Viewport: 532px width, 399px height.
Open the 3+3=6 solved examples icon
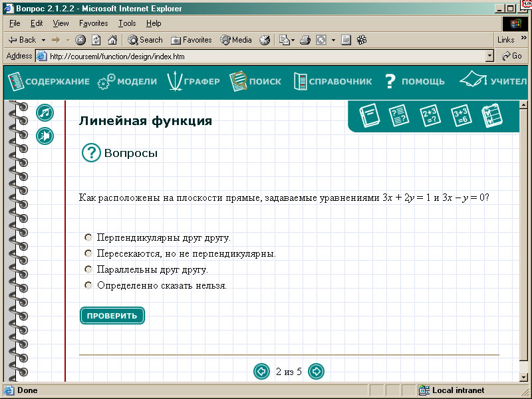pos(461,116)
